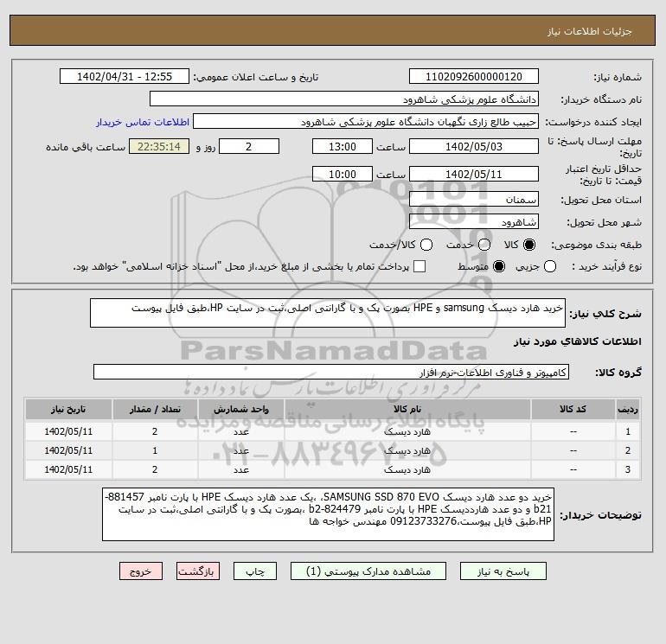Select the کالا/خدمت radio button
The height and width of the screenshot is (644, 666).
pos(426,245)
